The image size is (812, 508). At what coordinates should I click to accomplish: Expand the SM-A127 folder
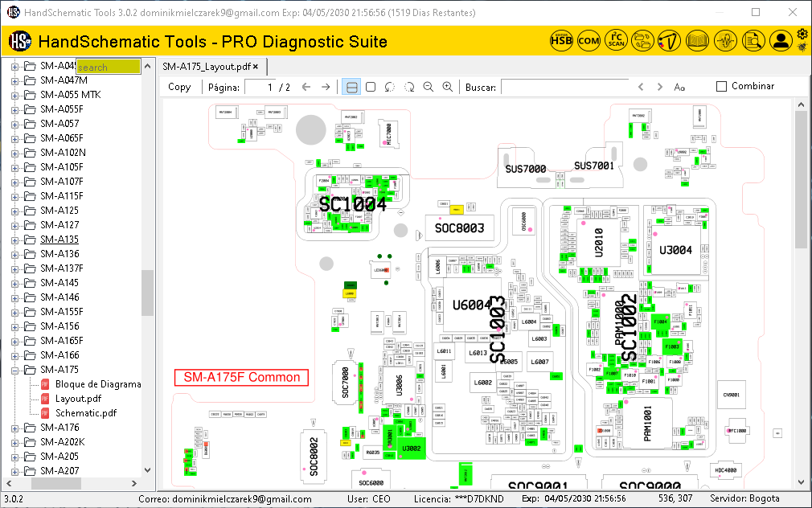(14, 225)
